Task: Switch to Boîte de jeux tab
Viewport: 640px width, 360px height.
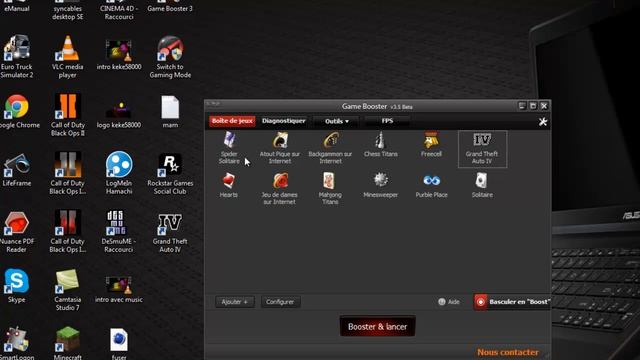Action: tap(232, 121)
